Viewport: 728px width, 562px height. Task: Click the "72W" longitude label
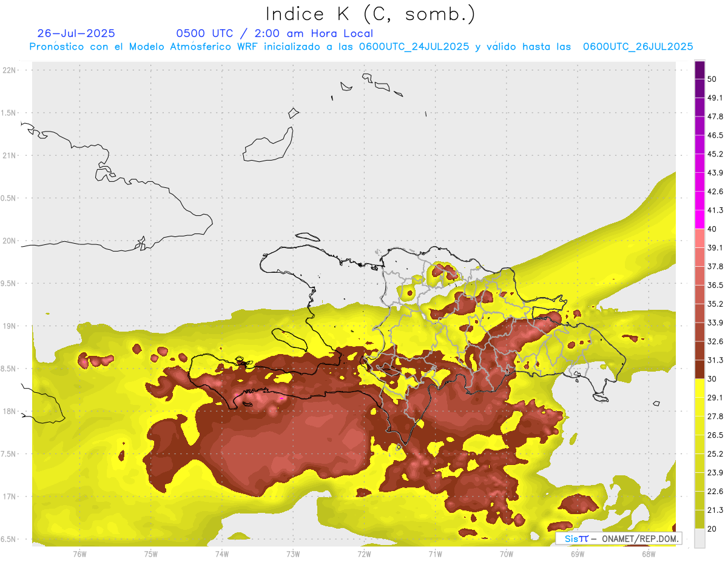tap(364, 554)
